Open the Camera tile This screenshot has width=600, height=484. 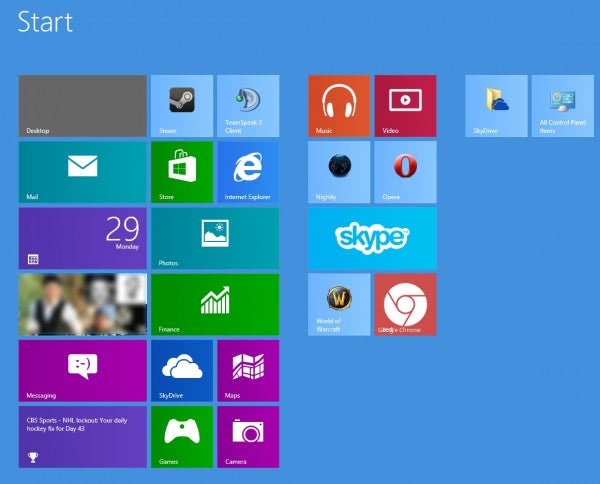pyautogui.click(x=248, y=437)
